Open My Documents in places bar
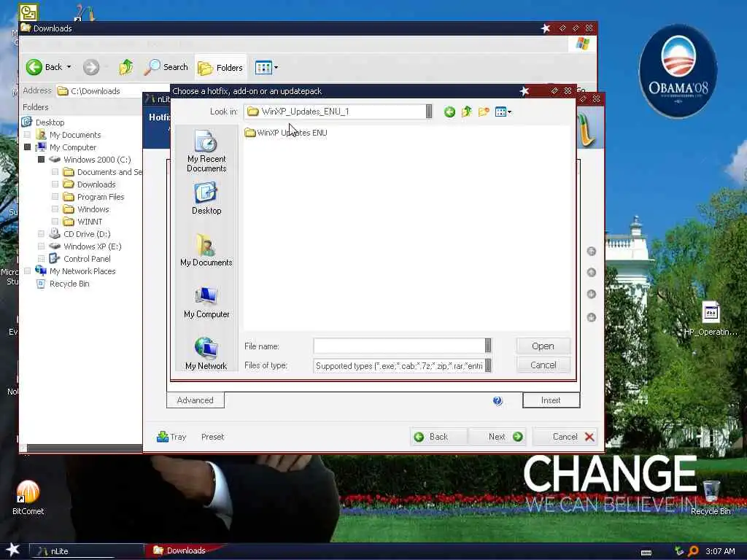The image size is (747, 560). click(206, 251)
